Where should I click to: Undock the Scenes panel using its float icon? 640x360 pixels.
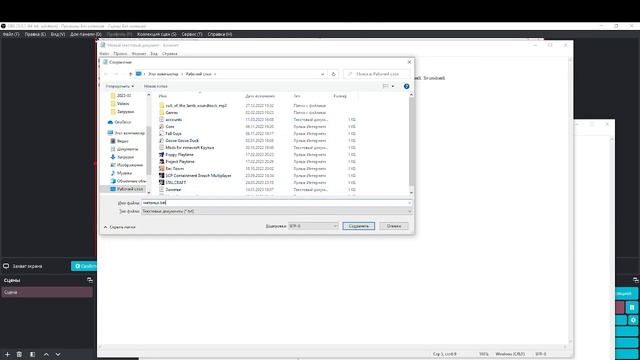pyautogui.click(x=90, y=280)
